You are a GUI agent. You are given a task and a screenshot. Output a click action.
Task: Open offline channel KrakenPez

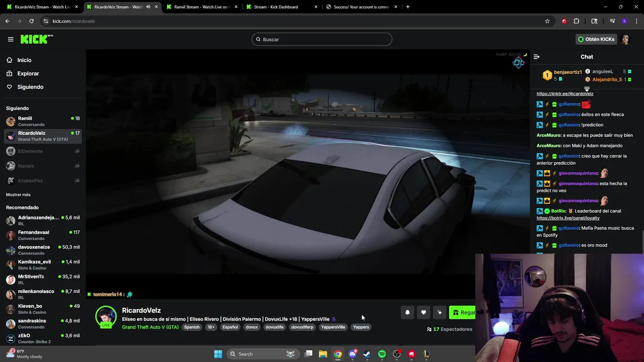[43, 180]
